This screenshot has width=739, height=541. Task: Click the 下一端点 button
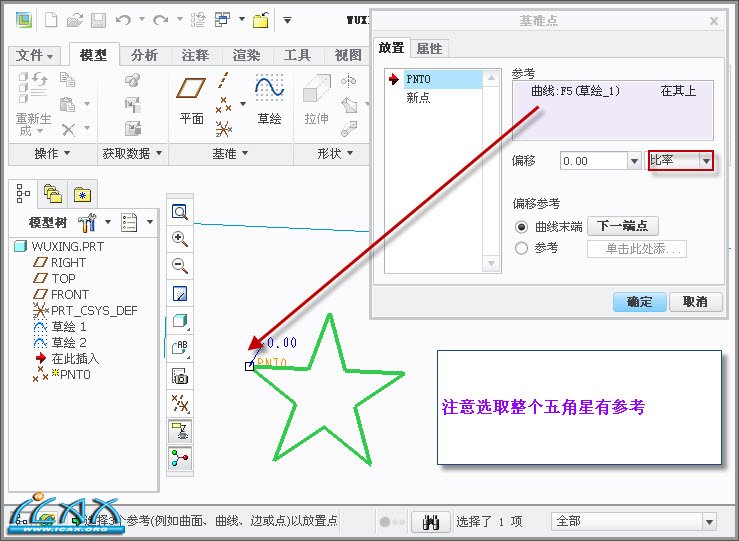point(623,226)
